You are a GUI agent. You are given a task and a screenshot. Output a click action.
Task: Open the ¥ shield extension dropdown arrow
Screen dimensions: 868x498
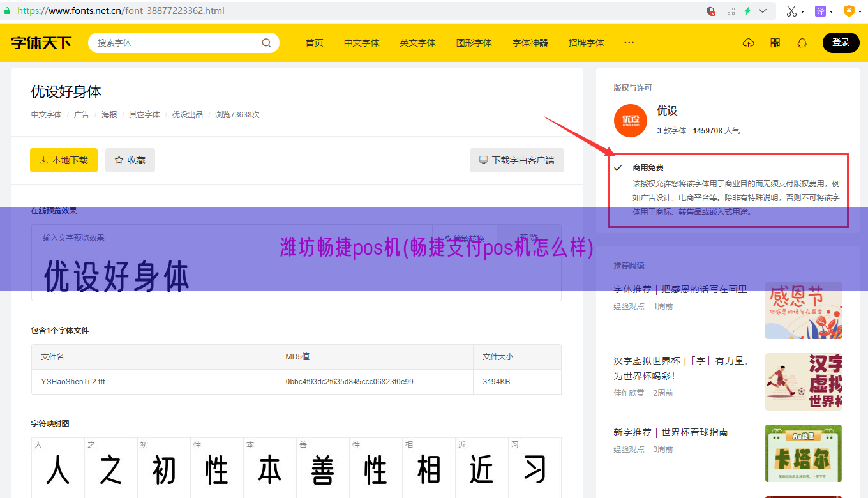(x=860, y=11)
